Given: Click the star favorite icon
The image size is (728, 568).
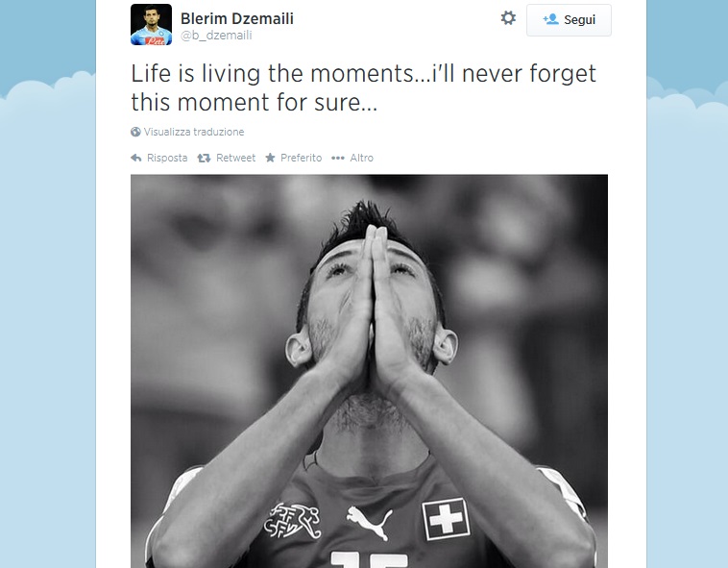Looking at the screenshot, I should point(270,158).
